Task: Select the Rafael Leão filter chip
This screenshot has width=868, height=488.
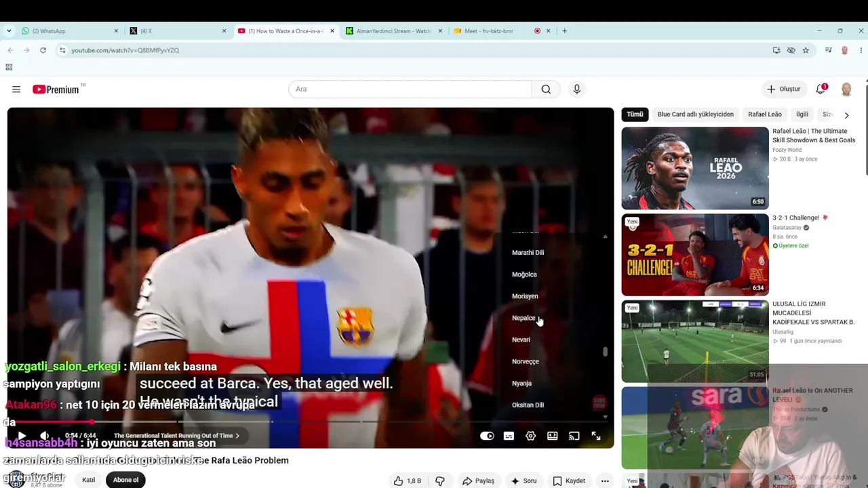Action: (x=765, y=115)
